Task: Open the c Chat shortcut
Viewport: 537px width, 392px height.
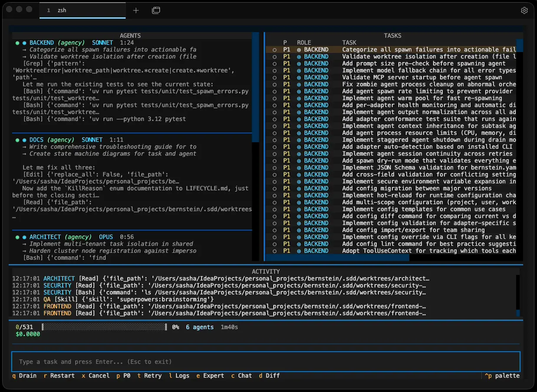Action: [x=241, y=376]
